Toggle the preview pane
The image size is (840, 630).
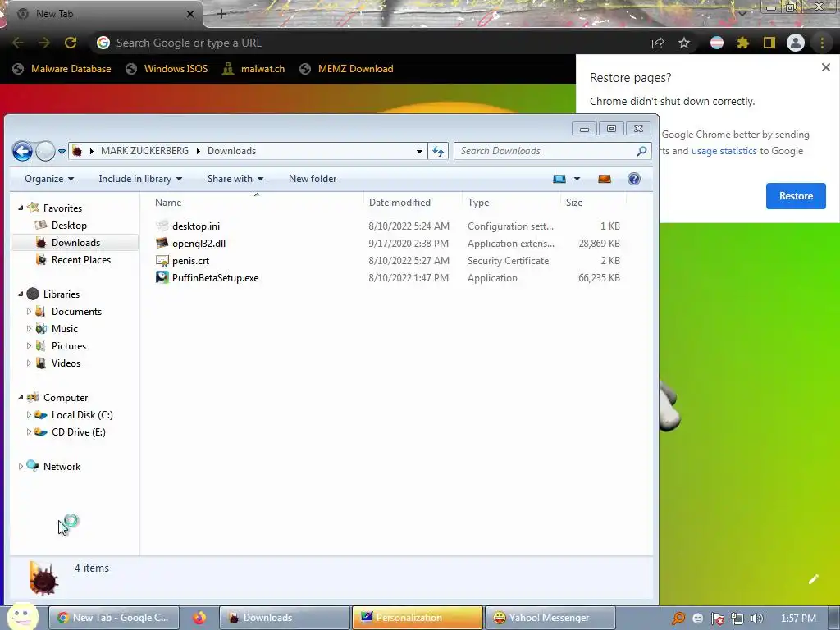click(605, 179)
